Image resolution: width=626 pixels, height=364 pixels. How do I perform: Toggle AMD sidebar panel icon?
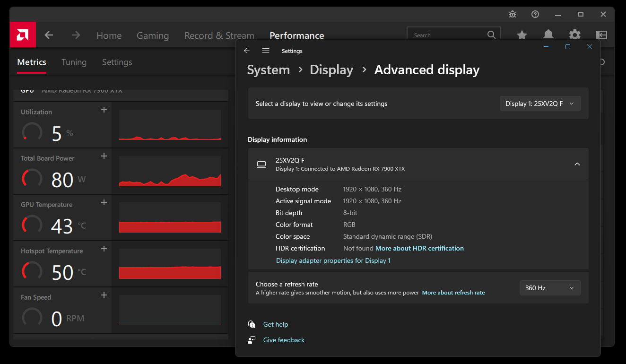(x=601, y=35)
